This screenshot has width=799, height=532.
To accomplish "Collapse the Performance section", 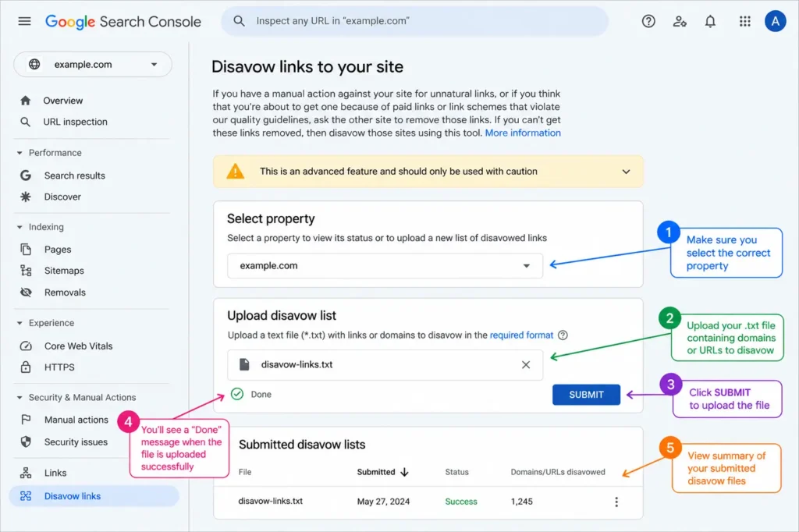I will 20,153.
